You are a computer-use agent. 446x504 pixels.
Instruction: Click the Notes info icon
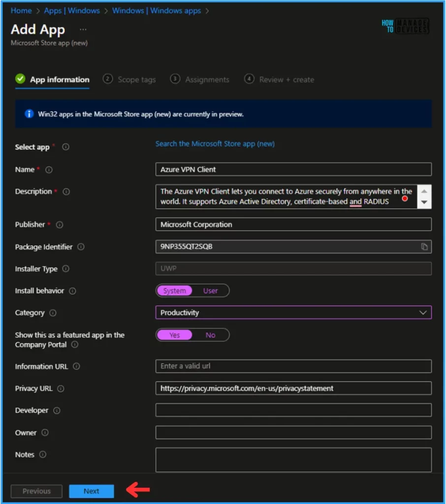(43, 454)
